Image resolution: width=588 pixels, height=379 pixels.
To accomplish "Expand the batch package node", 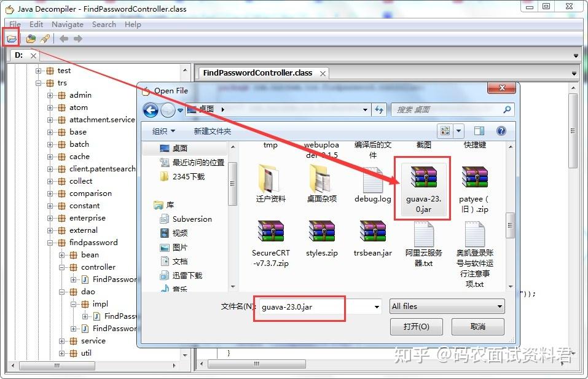I will point(50,144).
